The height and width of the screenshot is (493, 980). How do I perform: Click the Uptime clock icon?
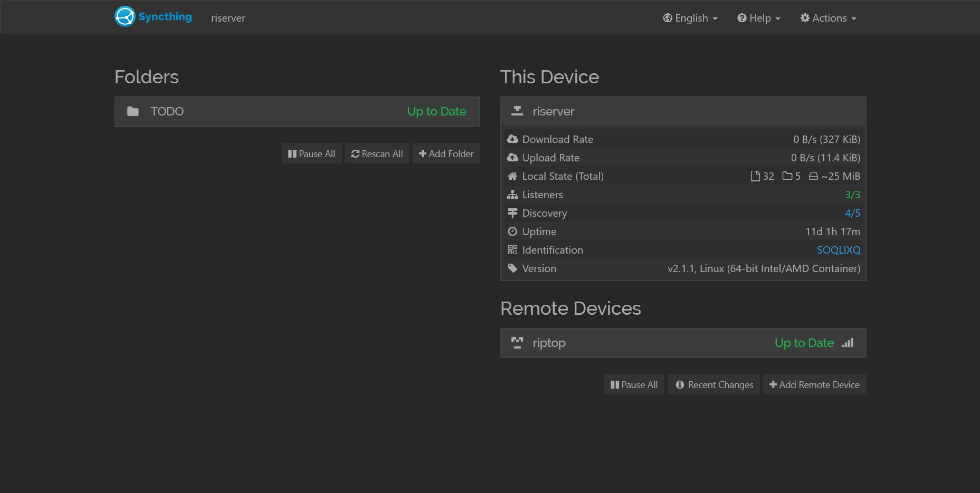coord(512,231)
